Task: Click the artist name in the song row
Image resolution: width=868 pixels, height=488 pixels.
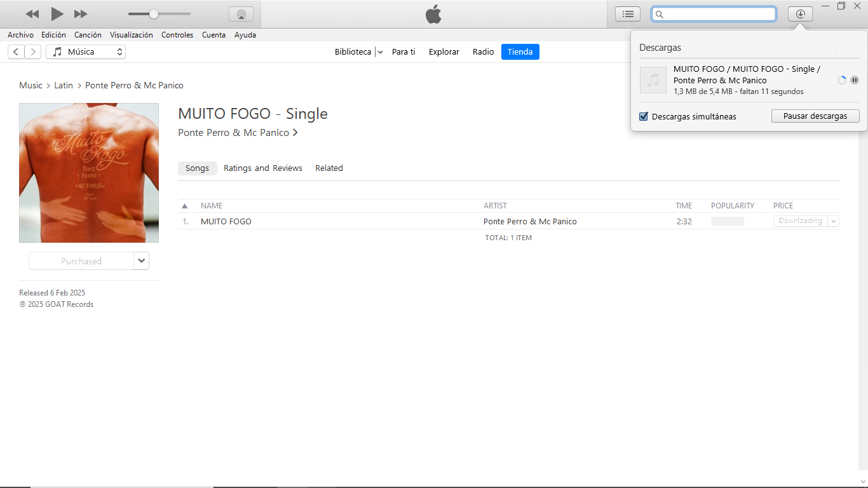Action: [530, 222]
